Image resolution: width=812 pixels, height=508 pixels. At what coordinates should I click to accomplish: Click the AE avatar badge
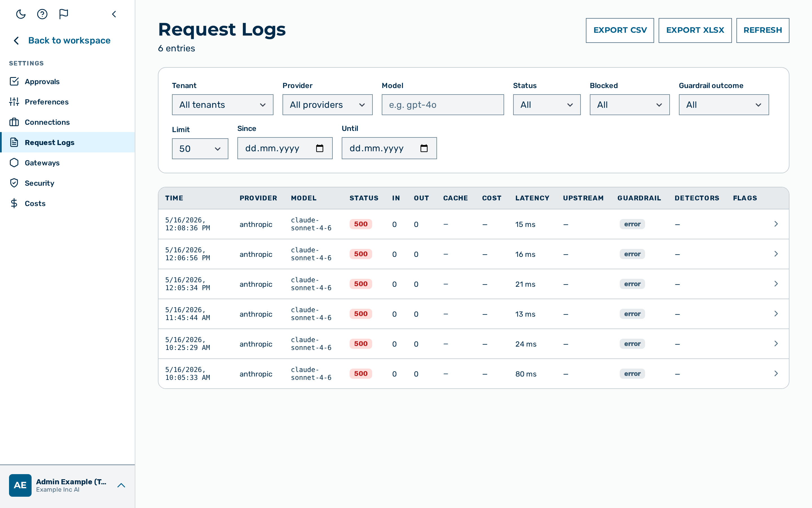click(x=20, y=485)
